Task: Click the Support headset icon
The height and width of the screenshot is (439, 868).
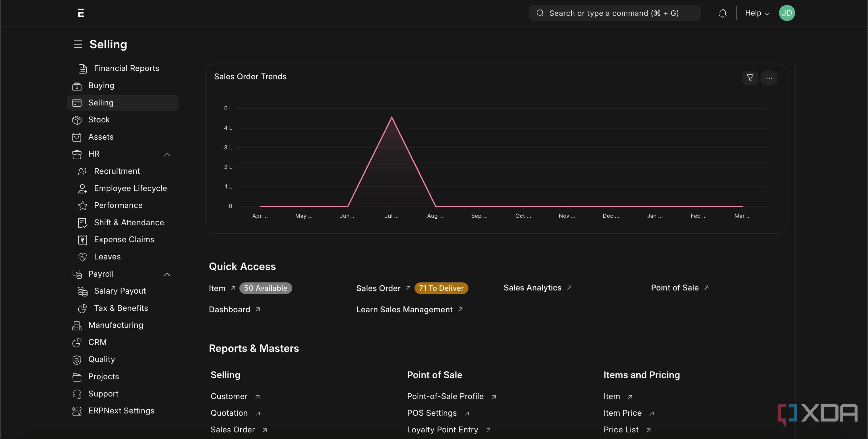Action: click(77, 394)
